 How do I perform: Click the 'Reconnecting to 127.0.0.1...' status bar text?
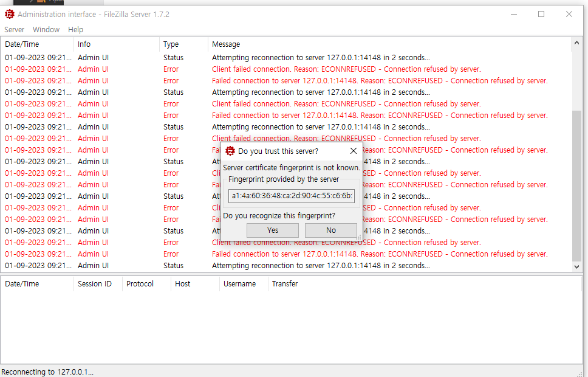pyautogui.click(x=47, y=372)
